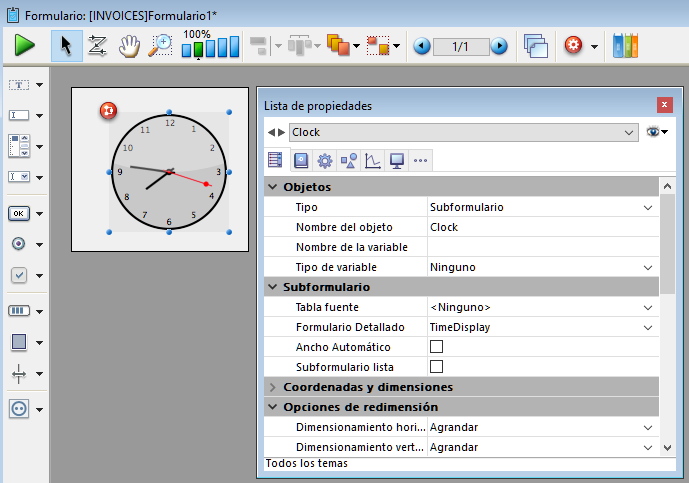Open the entry order tool
Screen dimensions: 689x483
point(97,45)
